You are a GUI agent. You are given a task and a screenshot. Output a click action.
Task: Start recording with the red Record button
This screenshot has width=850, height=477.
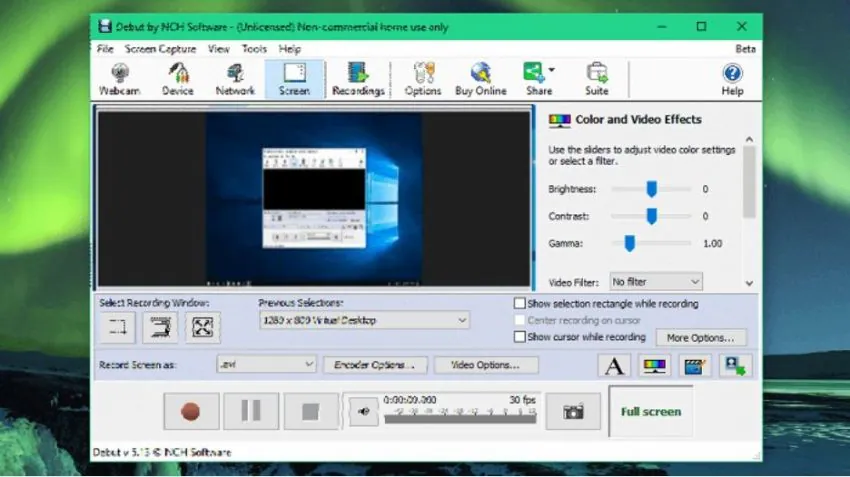tap(191, 411)
